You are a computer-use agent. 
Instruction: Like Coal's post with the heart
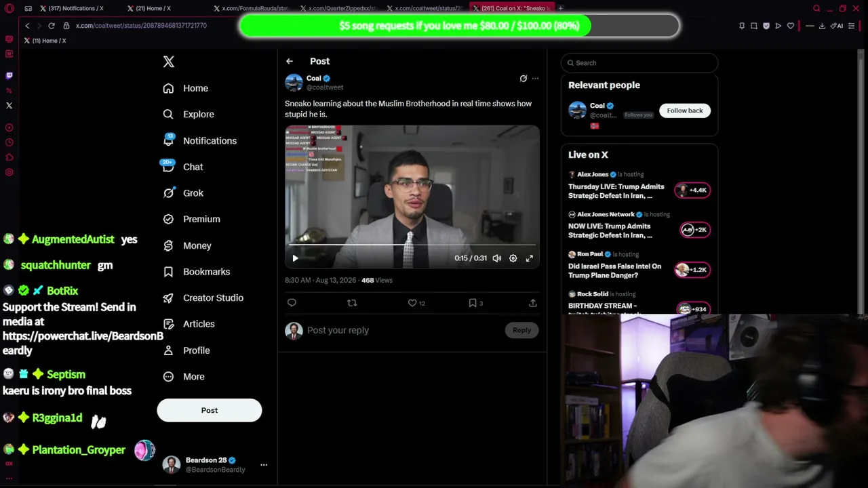(412, 303)
